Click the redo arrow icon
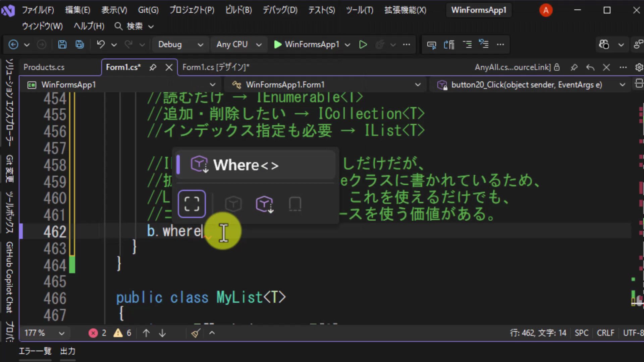The height and width of the screenshot is (362, 644). (128, 45)
